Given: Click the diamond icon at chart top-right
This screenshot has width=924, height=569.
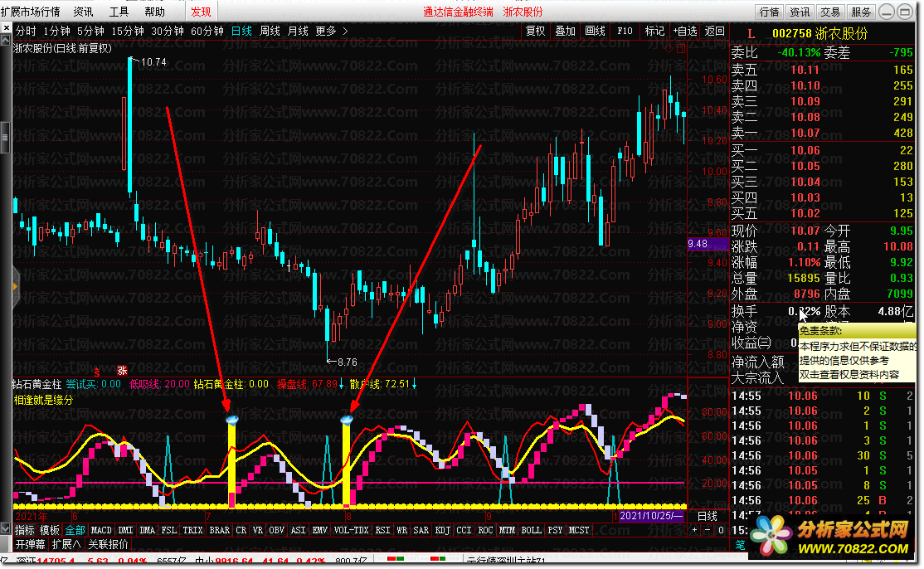Looking at the screenshot, I should 669,49.
